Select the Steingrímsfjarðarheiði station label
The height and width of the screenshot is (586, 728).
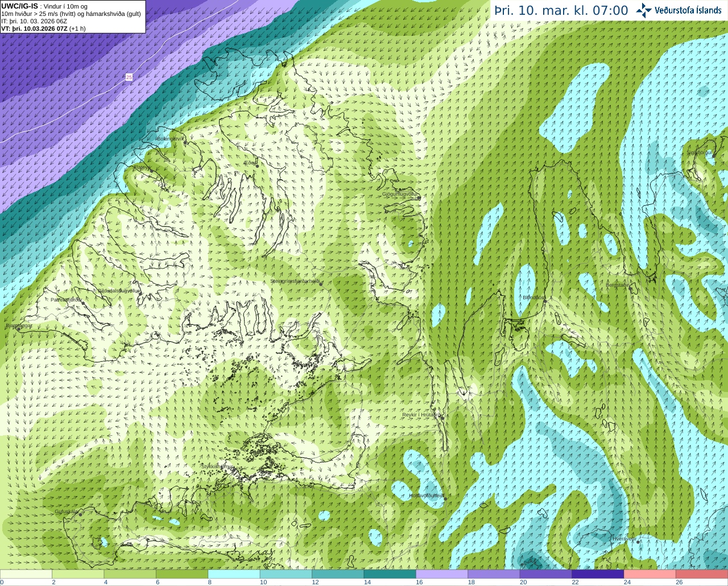[x=295, y=281]
